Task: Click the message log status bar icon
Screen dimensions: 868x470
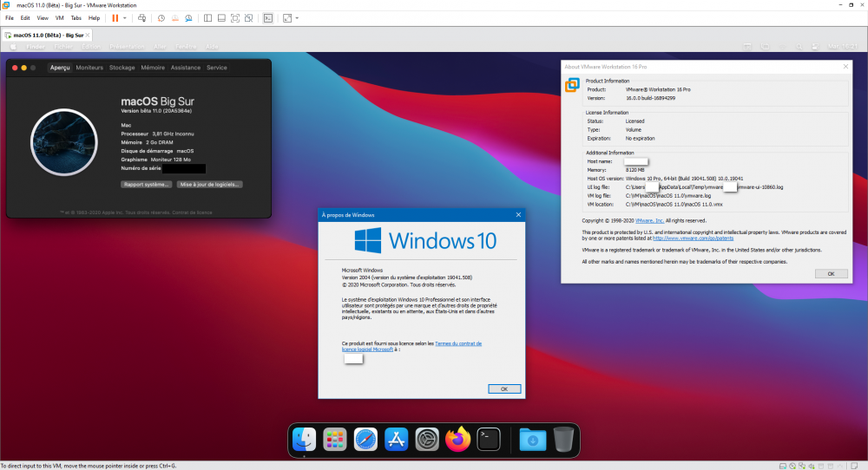Action: point(854,467)
